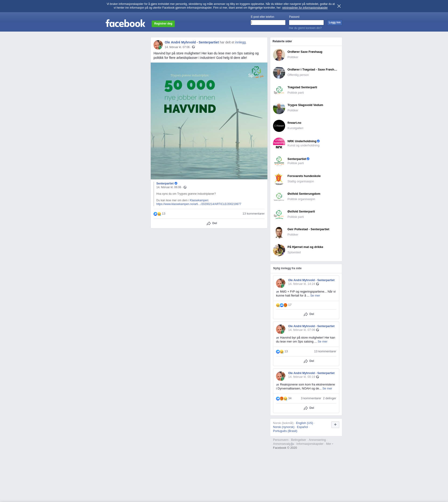Image resolution: width=448 pixels, height=502 pixels.
Task: Open Geir Pollestad - Senterpartiet page
Action: click(x=308, y=229)
